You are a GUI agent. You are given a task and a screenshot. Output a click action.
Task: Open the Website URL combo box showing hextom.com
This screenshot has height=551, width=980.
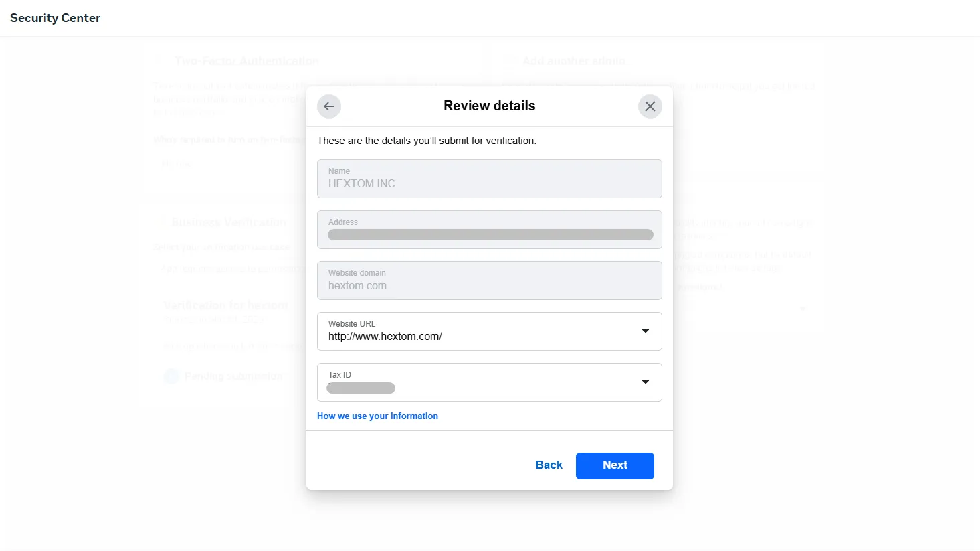pos(490,331)
